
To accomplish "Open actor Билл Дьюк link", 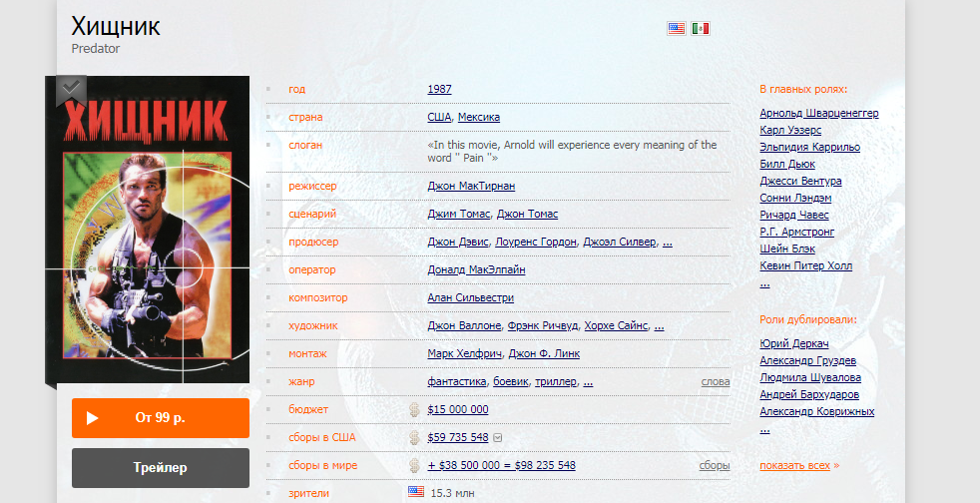I will 787,165.
